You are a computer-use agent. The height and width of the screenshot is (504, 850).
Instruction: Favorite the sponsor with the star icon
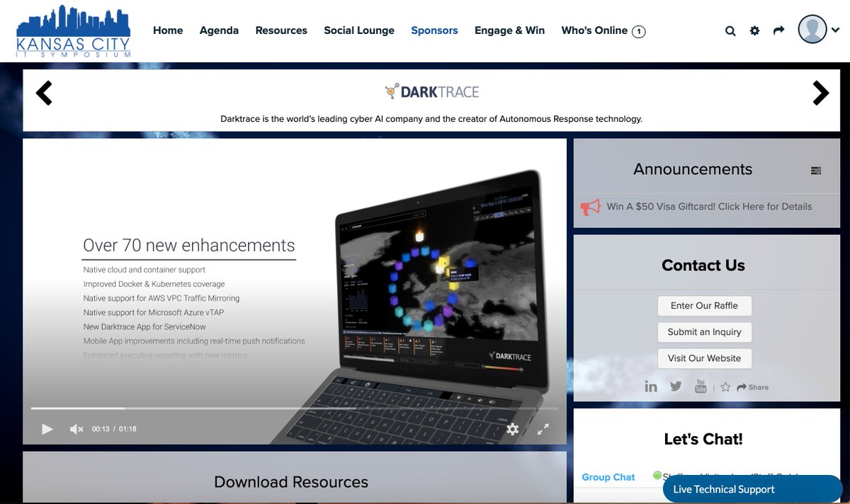725,387
